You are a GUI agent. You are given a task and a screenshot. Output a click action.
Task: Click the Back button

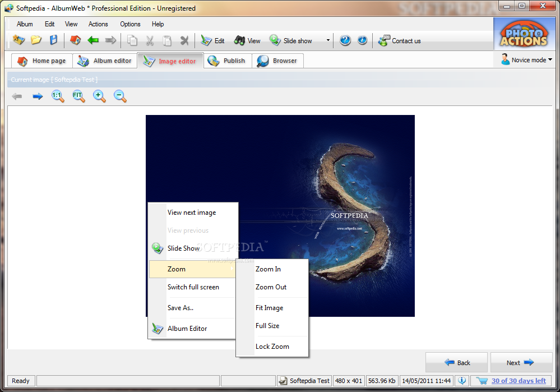pos(456,362)
